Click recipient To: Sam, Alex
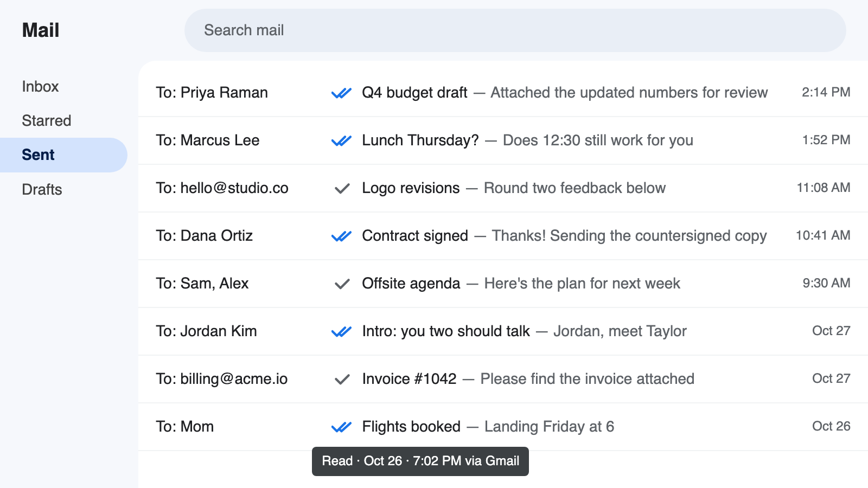Viewport: 868px width, 488px height. (202, 284)
